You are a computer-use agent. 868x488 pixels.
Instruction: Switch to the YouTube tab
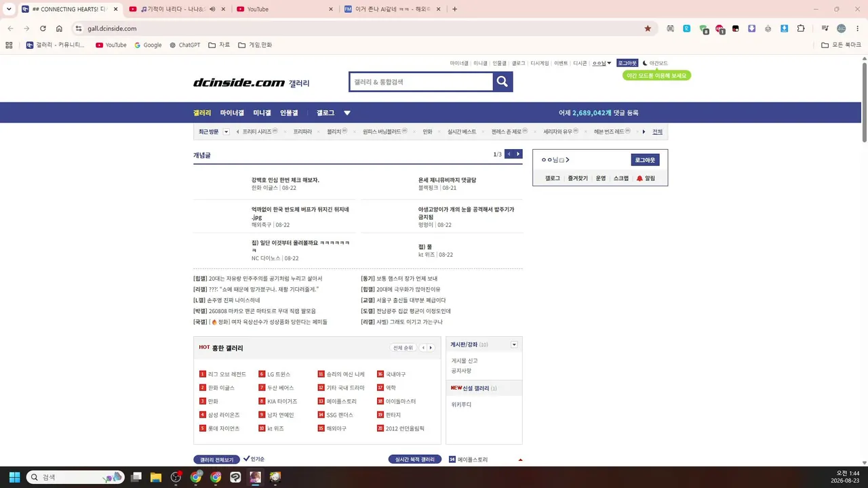pyautogui.click(x=285, y=9)
